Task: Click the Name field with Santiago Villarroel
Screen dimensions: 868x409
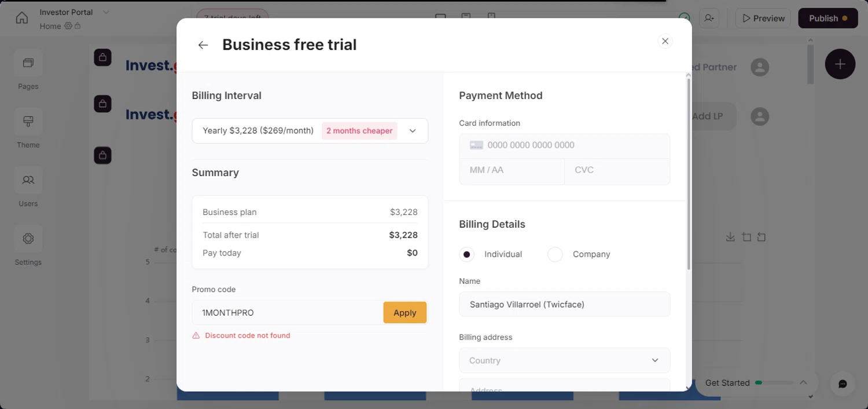Action: click(x=565, y=304)
